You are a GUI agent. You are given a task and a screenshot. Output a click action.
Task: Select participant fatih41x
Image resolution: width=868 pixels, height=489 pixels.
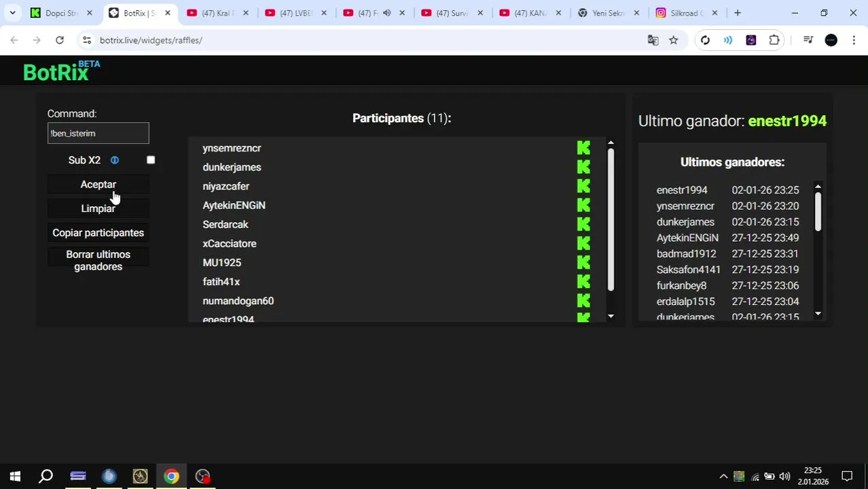point(221,281)
